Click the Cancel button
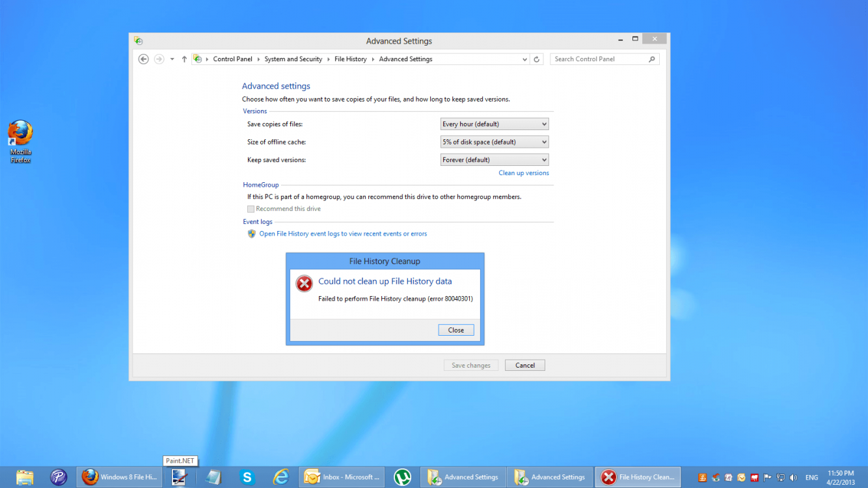 (x=525, y=366)
